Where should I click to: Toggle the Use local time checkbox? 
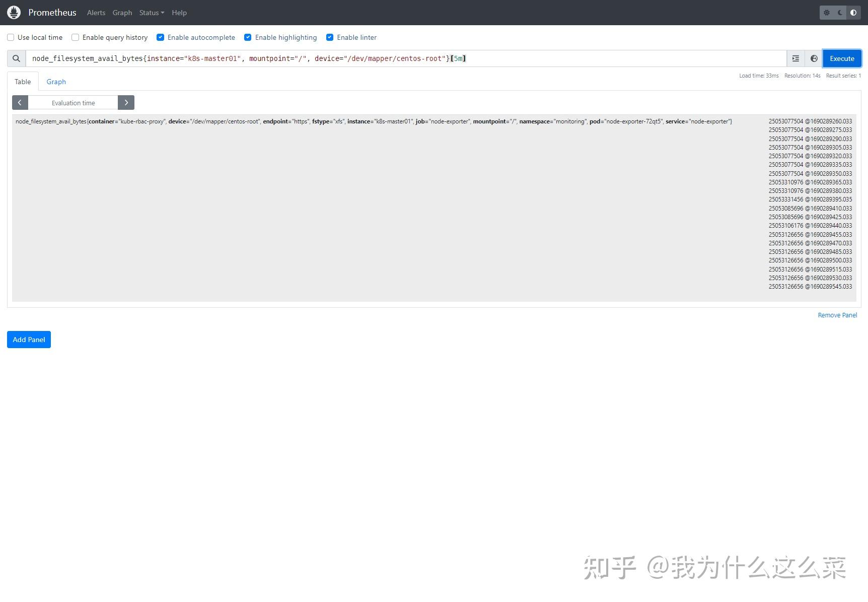click(11, 37)
